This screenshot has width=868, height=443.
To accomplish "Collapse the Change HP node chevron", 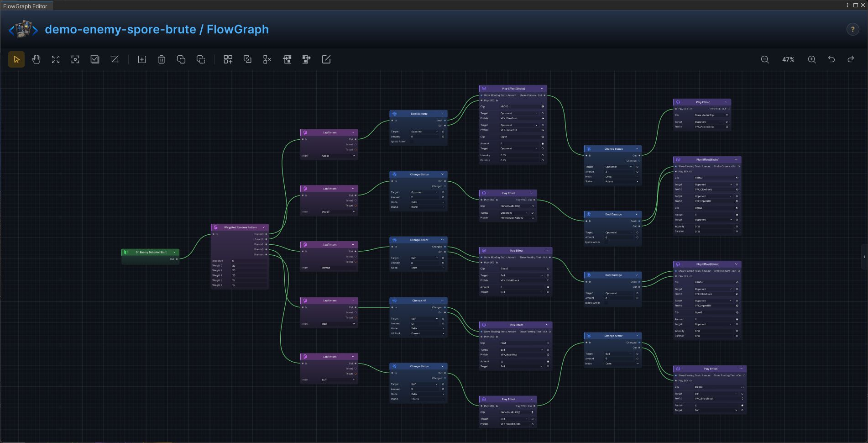I will pos(442,301).
